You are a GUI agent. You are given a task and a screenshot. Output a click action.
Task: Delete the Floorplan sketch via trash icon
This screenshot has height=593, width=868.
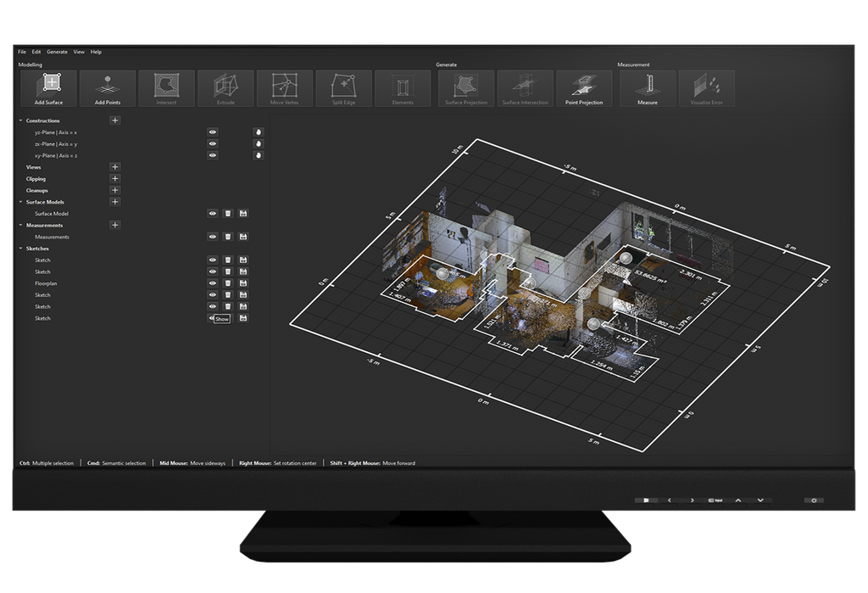pos(227,283)
